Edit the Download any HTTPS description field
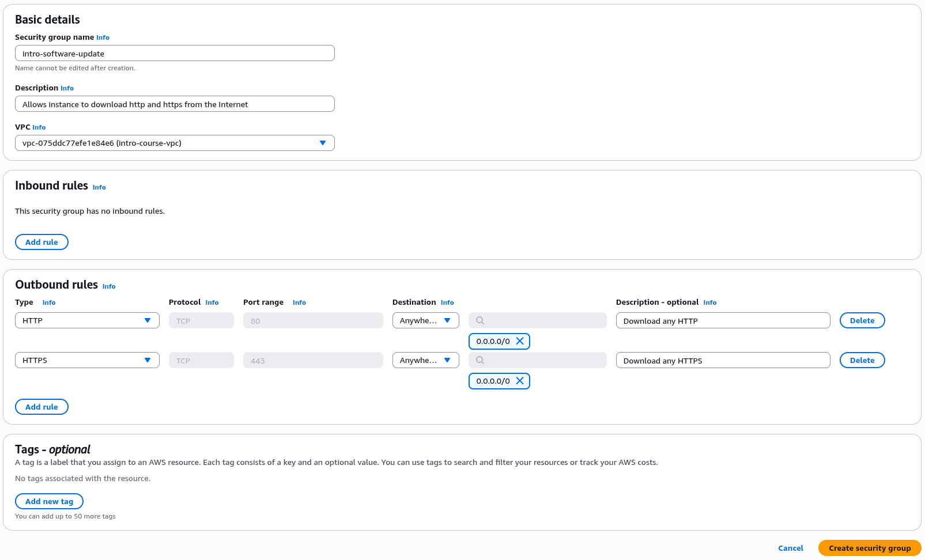The height and width of the screenshot is (560, 925). click(723, 361)
